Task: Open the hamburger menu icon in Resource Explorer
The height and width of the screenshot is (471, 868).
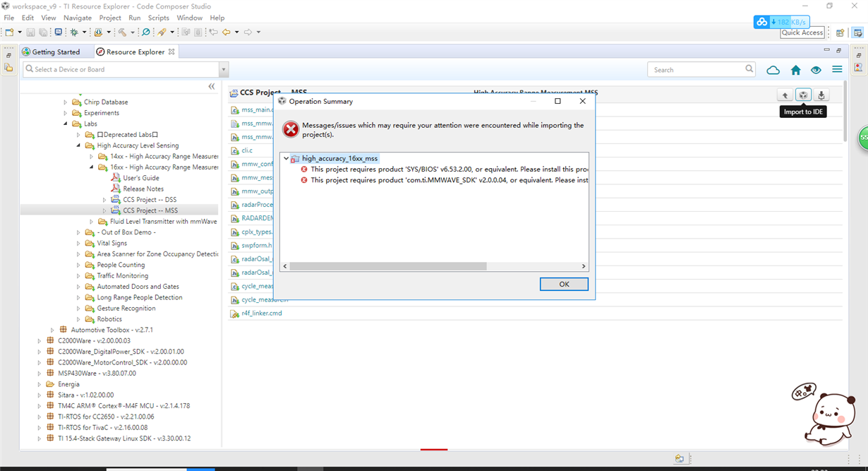Action: (837, 70)
